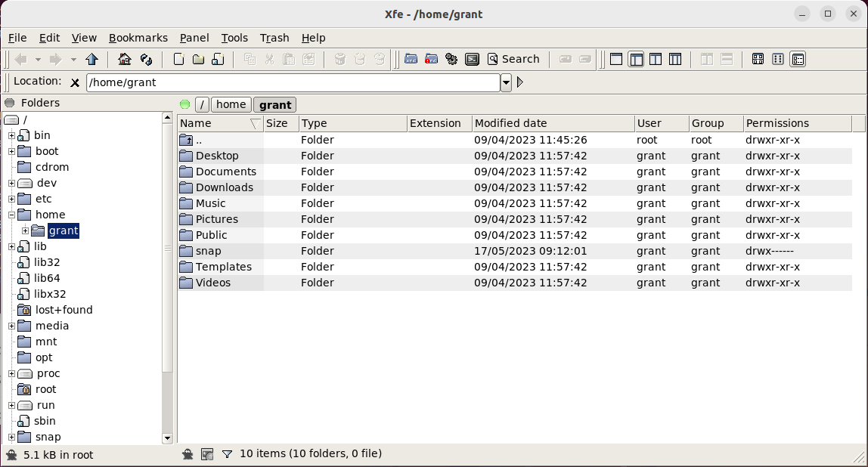
Task: Open the Location bar dropdown list
Action: pyautogui.click(x=505, y=83)
